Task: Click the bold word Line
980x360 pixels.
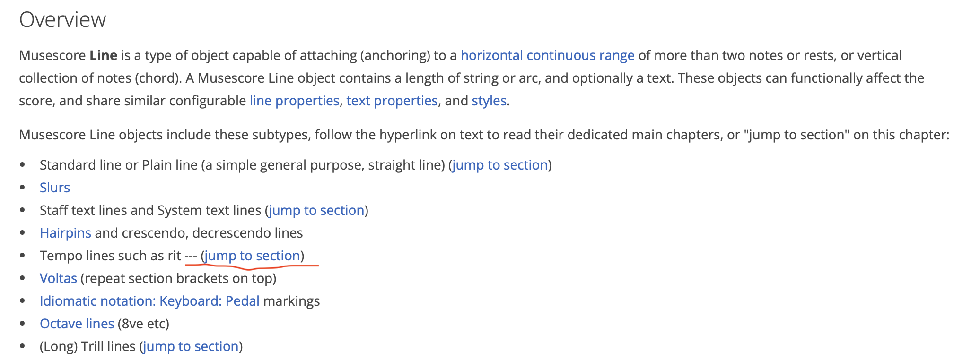Action: (x=103, y=56)
